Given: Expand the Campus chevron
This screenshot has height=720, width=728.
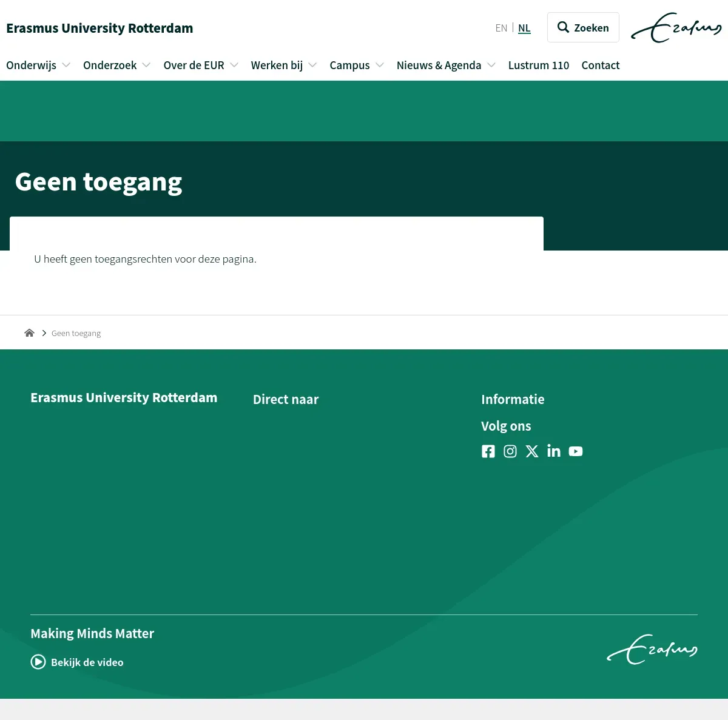Looking at the screenshot, I should (x=380, y=65).
